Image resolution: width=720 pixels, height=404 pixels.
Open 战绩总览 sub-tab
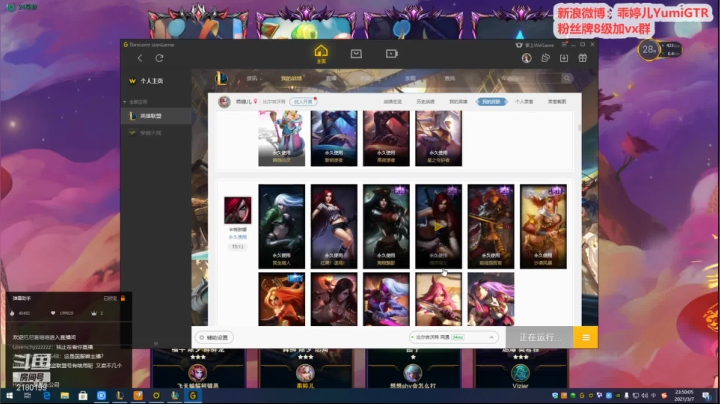pos(393,101)
